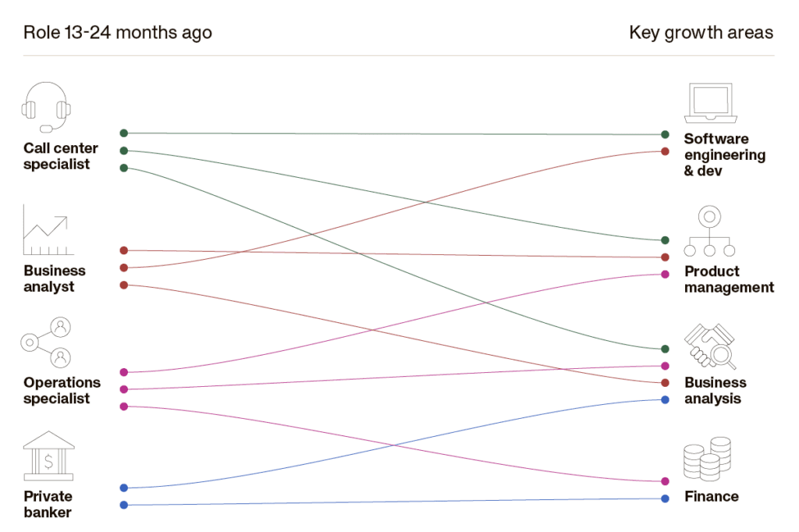Click the magenta dot beside Product management
This screenshot has width=799, height=532.
tap(665, 275)
